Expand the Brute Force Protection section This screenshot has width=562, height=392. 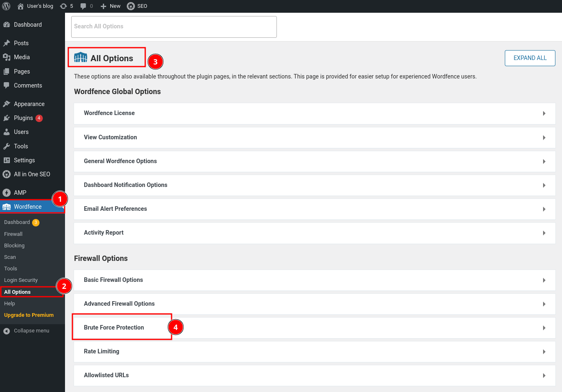click(x=544, y=328)
